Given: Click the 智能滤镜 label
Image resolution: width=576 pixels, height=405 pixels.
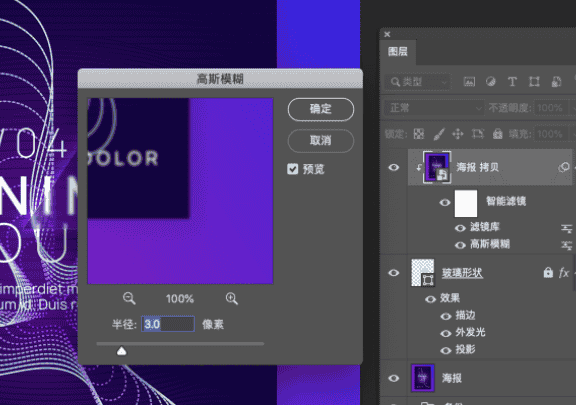Looking at the screenshot, I should coord(506,201).
